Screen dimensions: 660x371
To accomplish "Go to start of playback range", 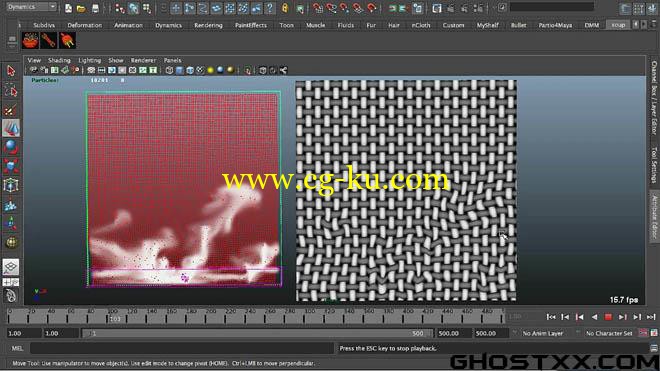I will point(551,317).
